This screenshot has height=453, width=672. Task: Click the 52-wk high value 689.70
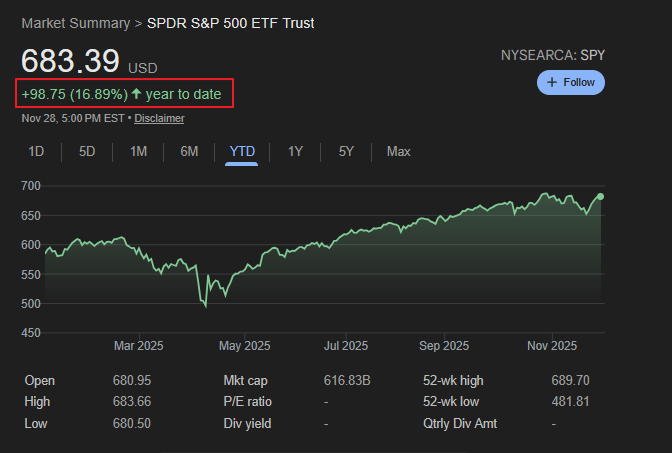coord(570,380)
